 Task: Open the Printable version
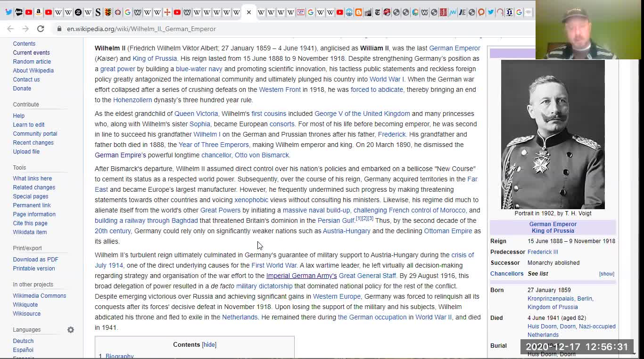[34, 269]
